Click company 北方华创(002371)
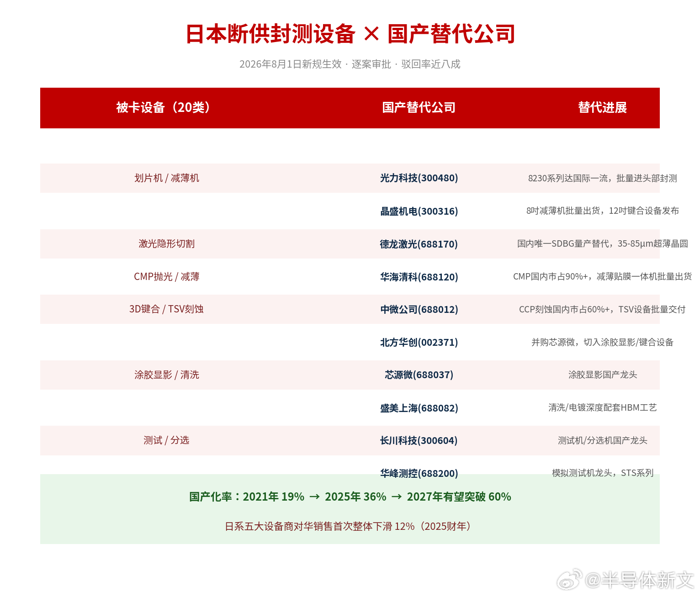The height and width of the screenshot is (597, 700). coord(419,343)
